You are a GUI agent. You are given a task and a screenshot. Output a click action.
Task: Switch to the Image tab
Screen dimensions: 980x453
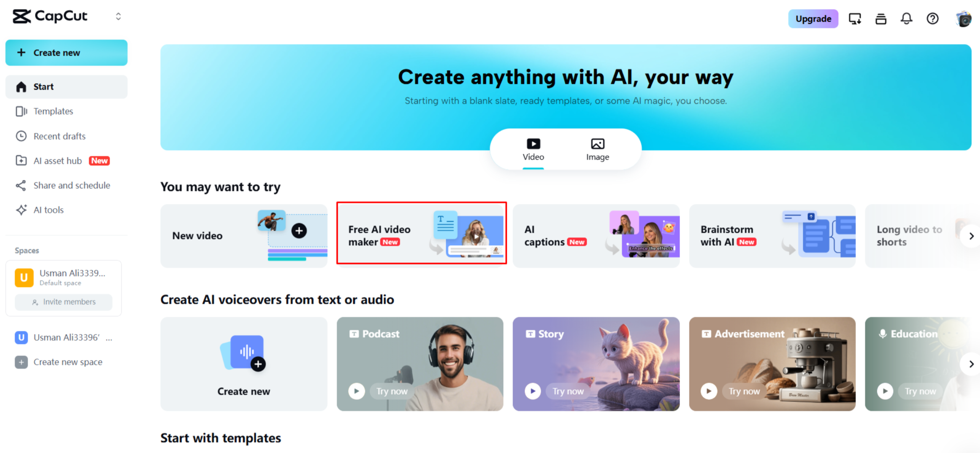coord(597,150)
